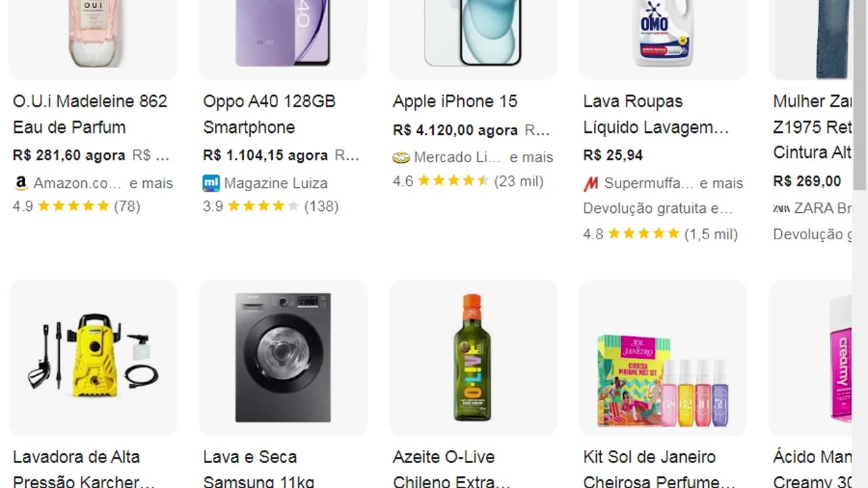Click the Amazon store logo icon
The image size is (868, 488).
pyautogui.click(x=21, y=183)
